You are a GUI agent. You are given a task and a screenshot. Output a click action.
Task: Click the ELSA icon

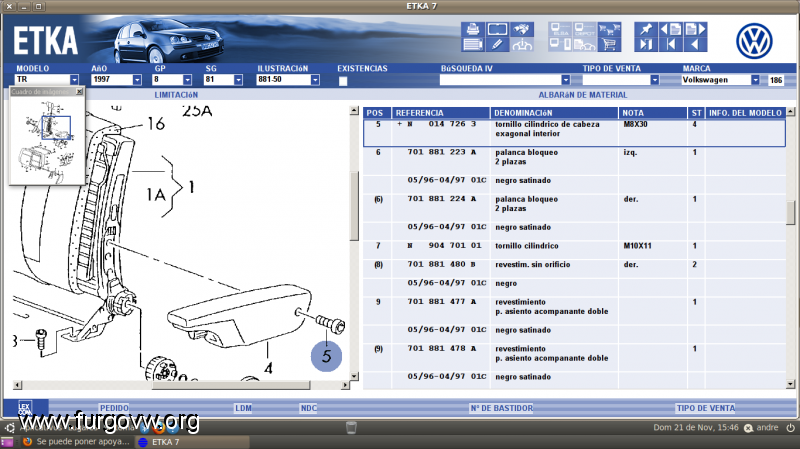point(560,29)
